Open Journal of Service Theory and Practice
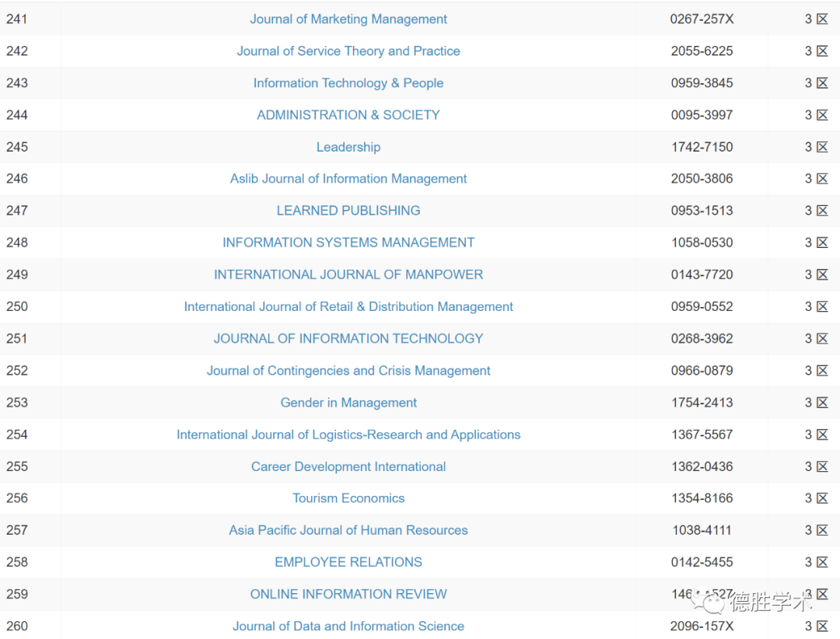Viewport: 840px width, 639px height. click(x=348, y=51)
